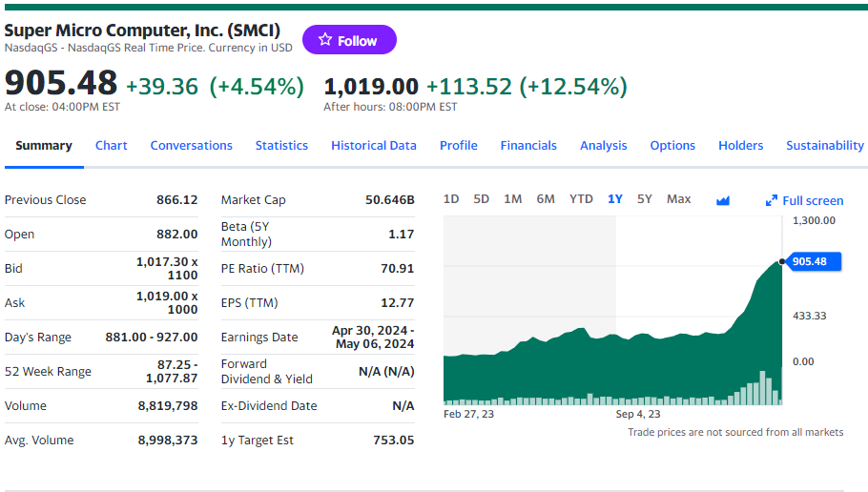
Task: Click the full screen expand arrows icon
Action: 771,201
